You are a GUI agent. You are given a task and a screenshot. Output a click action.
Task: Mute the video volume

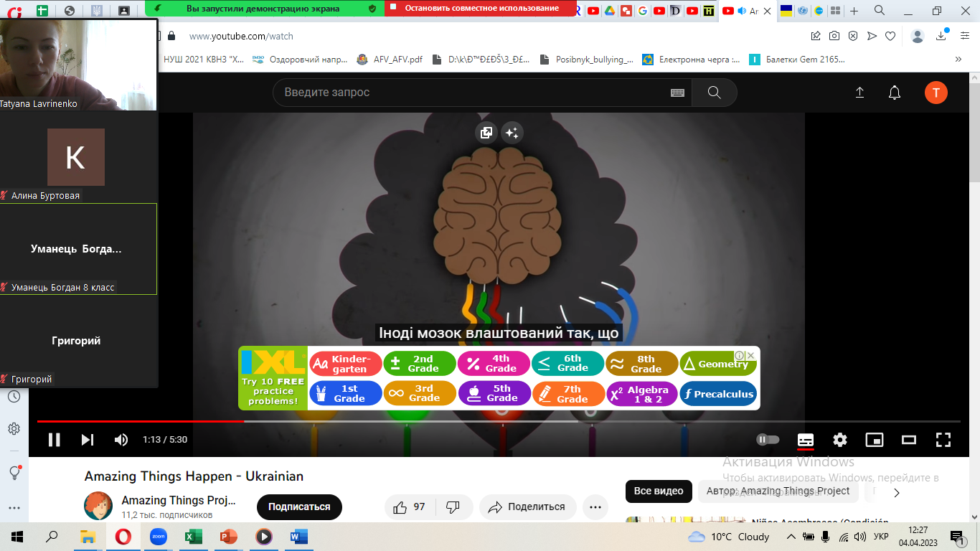[121, 440]
